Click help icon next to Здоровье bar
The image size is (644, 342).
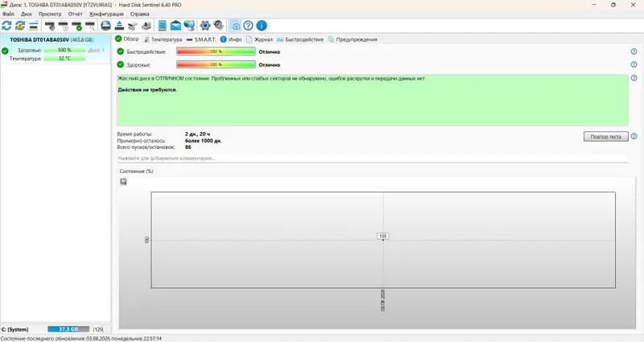point(634,64)
